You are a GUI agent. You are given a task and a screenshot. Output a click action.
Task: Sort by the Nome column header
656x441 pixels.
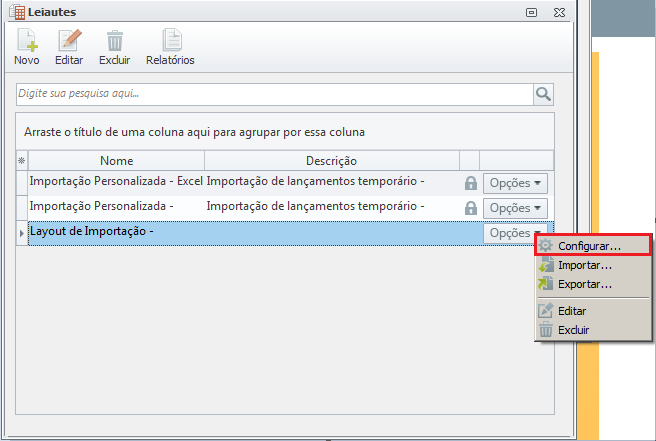click(116, 161)
